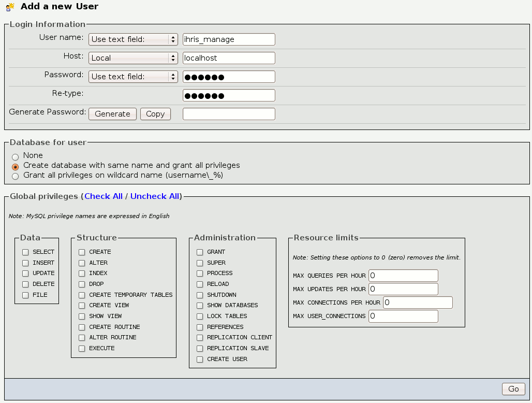Click the Check All privileges link
Image resolution: width=532 pixels, height=403 pixels.
pyautogui.click(x=104, y=196)
